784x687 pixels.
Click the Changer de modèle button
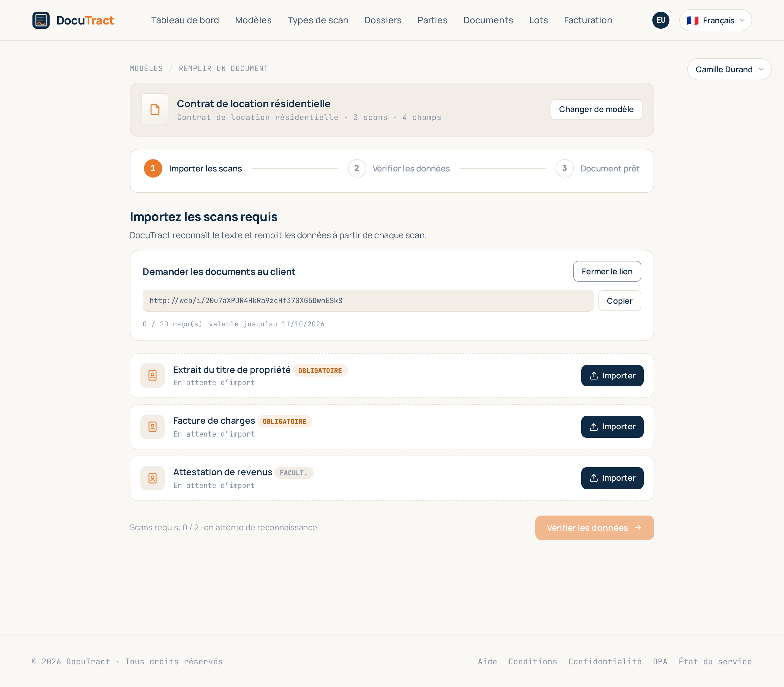(x=596, y=110)
